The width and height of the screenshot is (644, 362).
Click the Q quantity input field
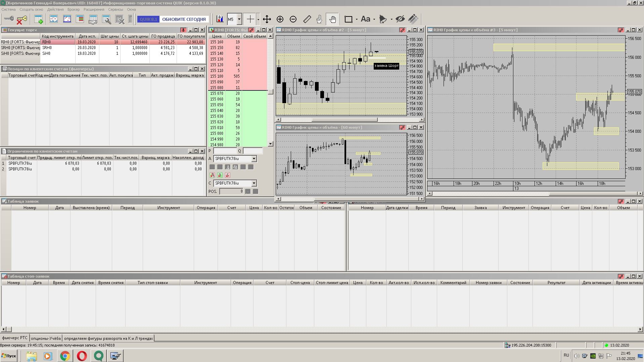(x=253, y=151)
